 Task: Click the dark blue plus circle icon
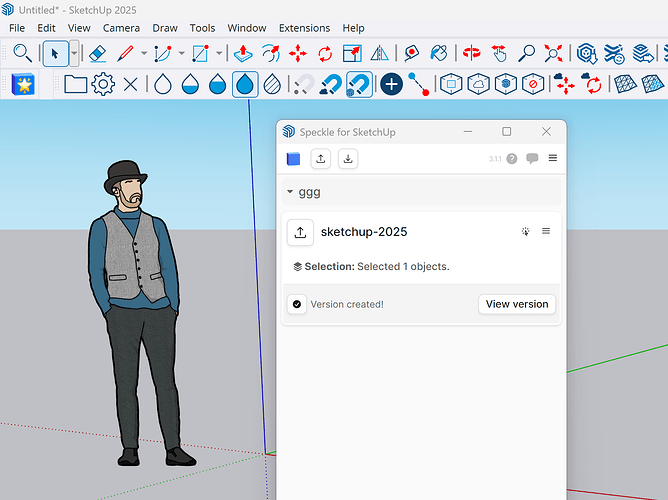click(x=392, y=84)
